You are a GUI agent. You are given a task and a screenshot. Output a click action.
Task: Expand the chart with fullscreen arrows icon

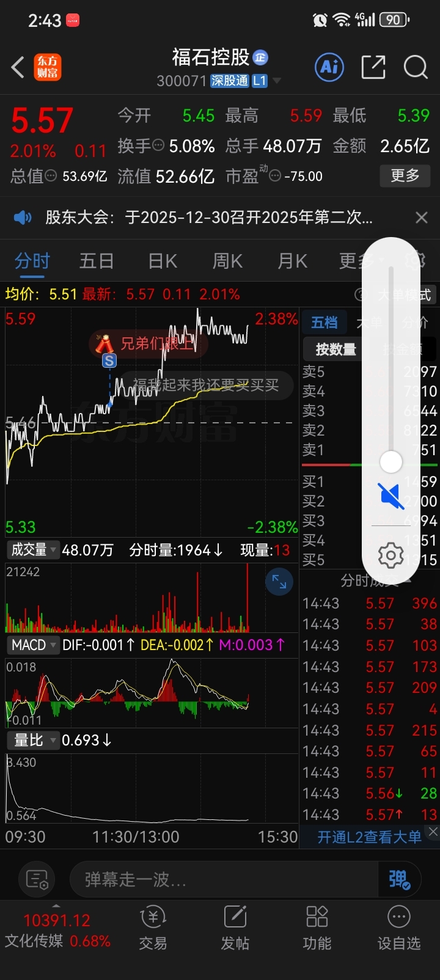pyautogui.click(x=279, y=582)
